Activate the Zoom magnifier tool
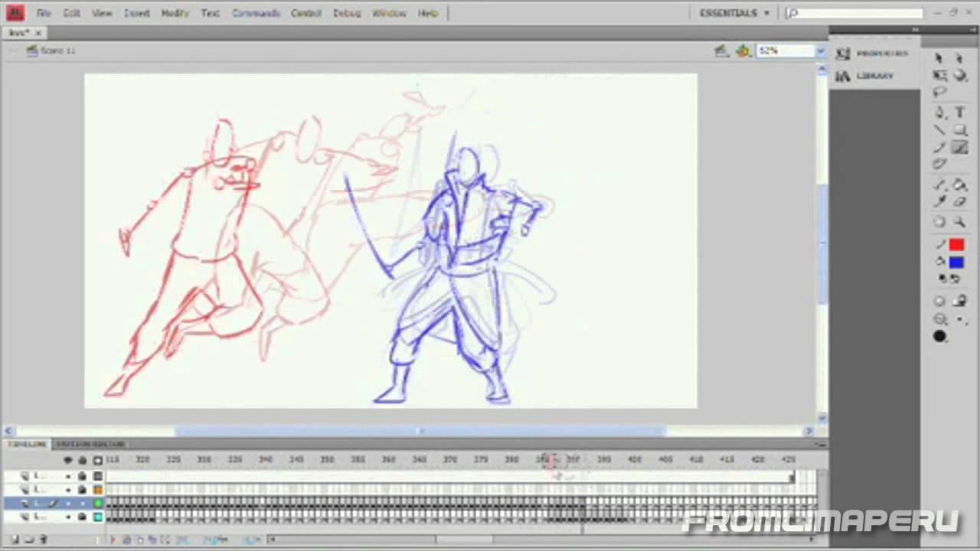Screen dimensions: 980x551 [x=959, y=222]
